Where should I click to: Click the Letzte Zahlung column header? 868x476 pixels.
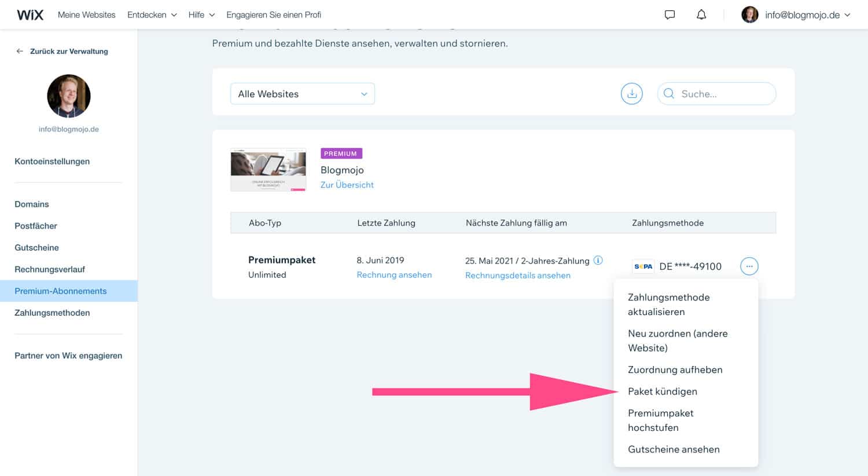click(386, 223)
